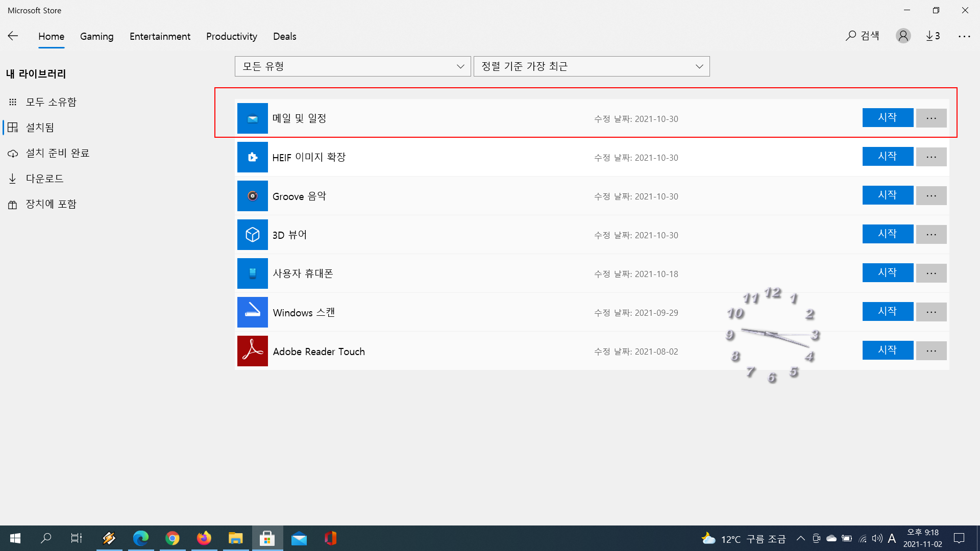Screen dimensions: 980x551
Task: Click the taskbar clock showing 오후 9:18
Action: [923, 538]
